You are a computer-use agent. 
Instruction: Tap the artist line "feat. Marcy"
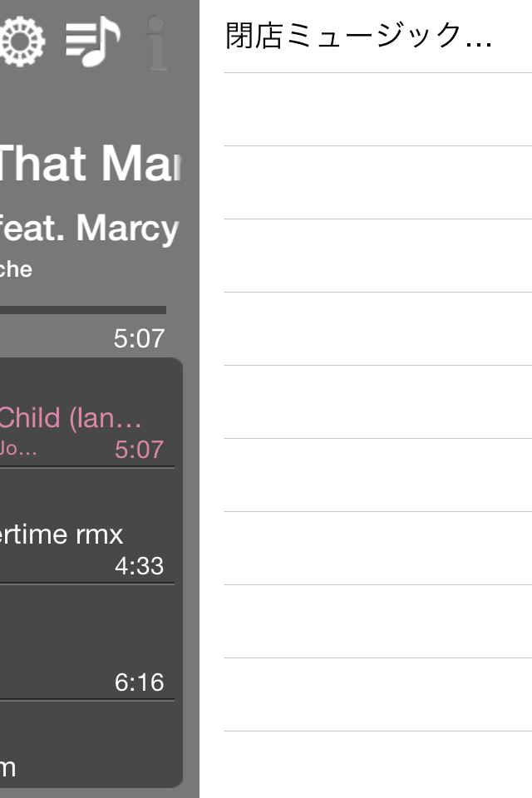click(89, 228)
